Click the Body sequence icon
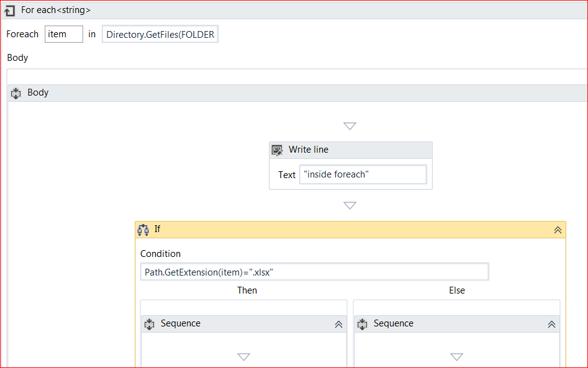 (x=16, y=93)
